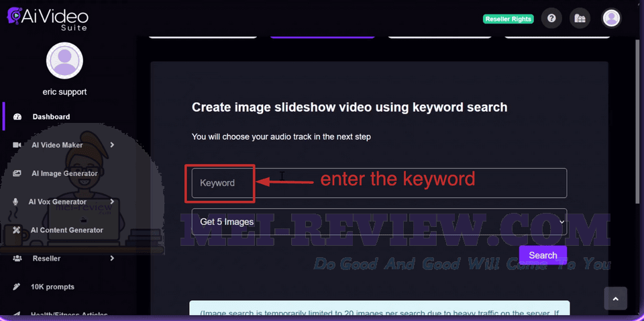Screen dimensions: 644x321
Task: Click the slideshow heading text
Action: click(x=350, y=107)
